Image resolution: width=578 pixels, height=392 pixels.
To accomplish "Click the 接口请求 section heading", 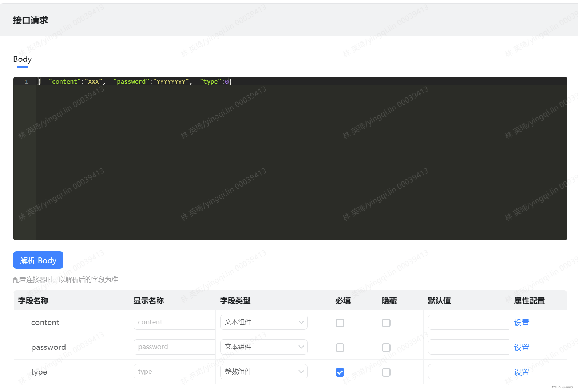I will 31,20.
